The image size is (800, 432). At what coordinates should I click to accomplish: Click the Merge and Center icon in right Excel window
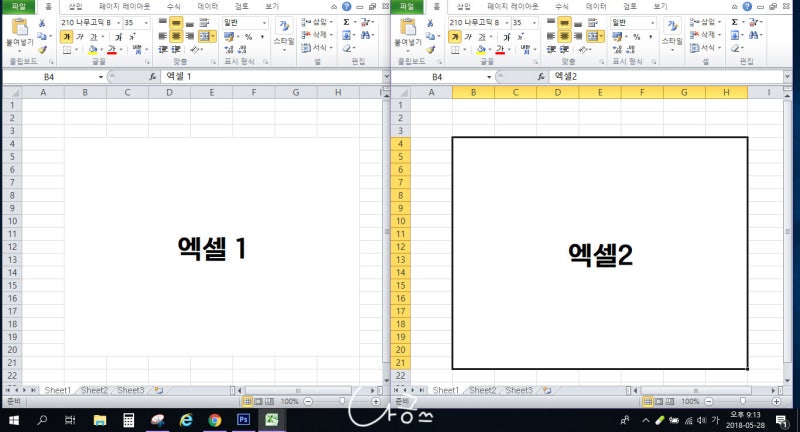(593, 36)
